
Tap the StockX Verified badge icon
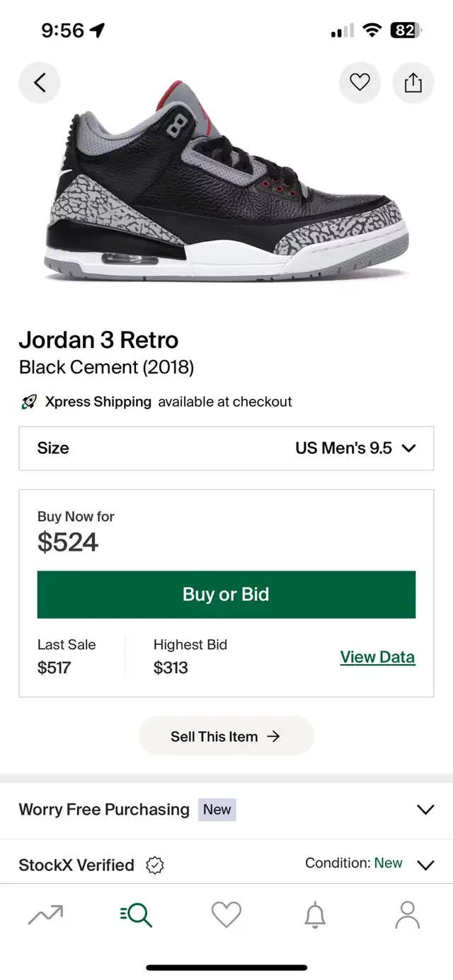(154, 865)
